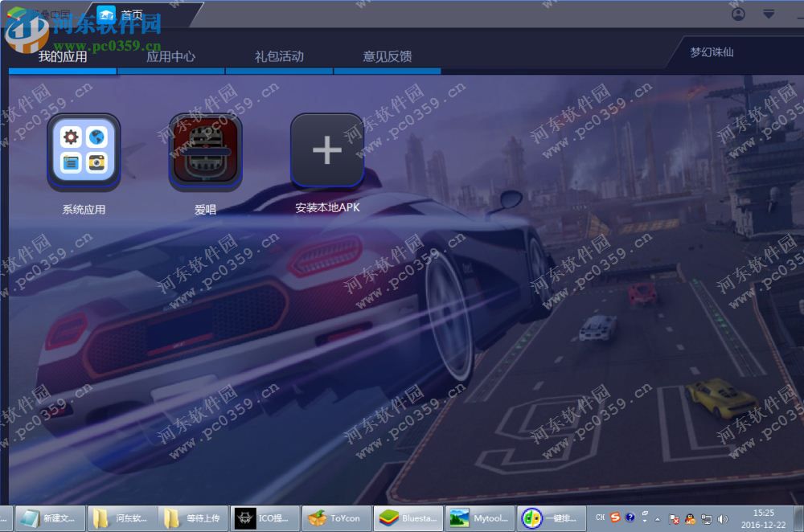Open the 等待上传 folder in taskbar
The height and width of the screenshot is (532, 804).
(193, 518)
